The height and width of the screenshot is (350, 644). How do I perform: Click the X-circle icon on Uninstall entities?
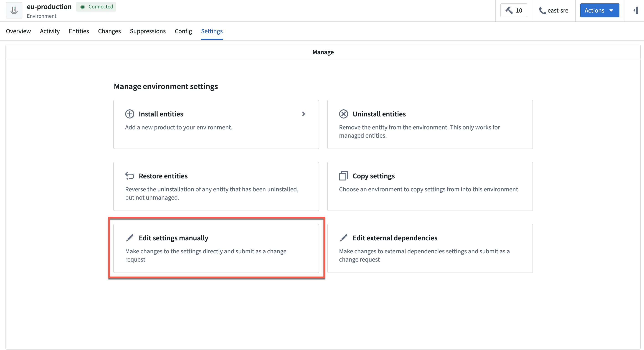click(x=343, y=114)
